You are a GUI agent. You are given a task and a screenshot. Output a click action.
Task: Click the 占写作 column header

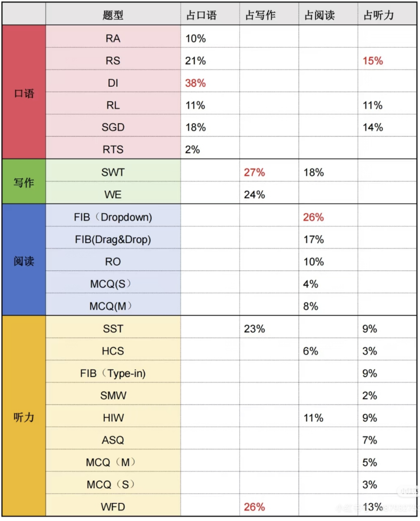tap(260, 15)
